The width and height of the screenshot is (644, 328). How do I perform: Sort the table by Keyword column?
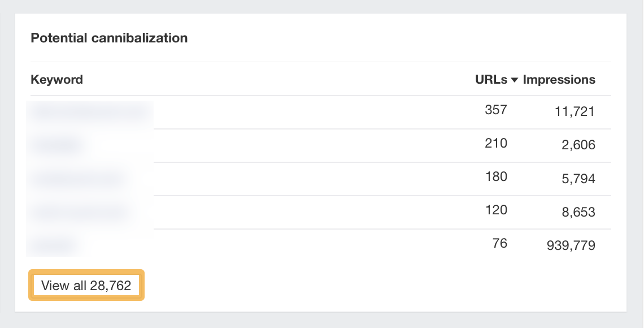56,80
